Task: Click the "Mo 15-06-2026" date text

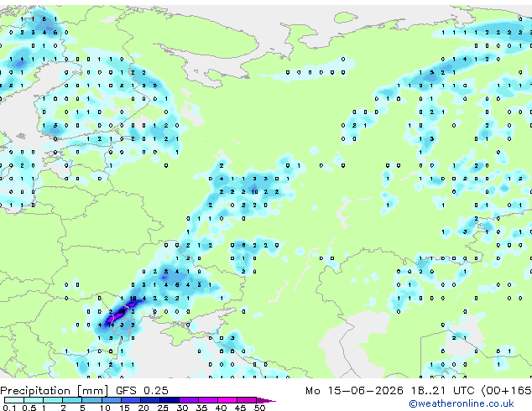Action: [354, 391]
